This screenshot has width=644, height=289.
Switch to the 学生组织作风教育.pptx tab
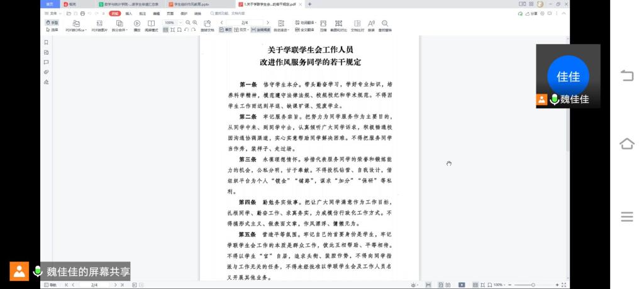pos(187,4)
